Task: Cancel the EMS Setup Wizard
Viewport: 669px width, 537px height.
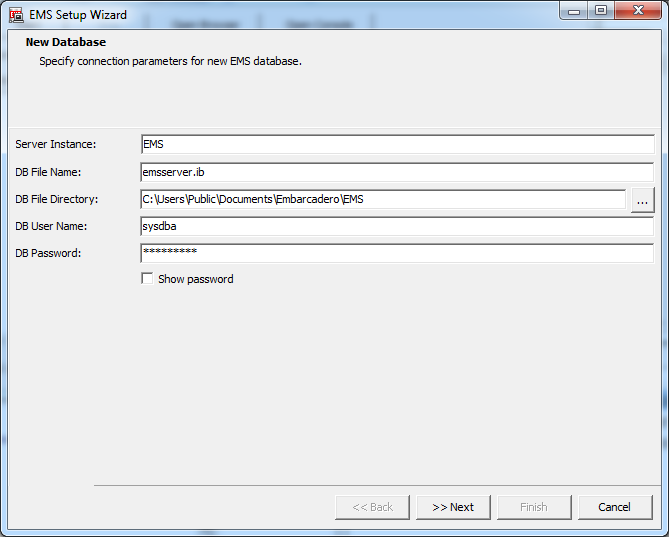Action: click(x=615, y=507)
